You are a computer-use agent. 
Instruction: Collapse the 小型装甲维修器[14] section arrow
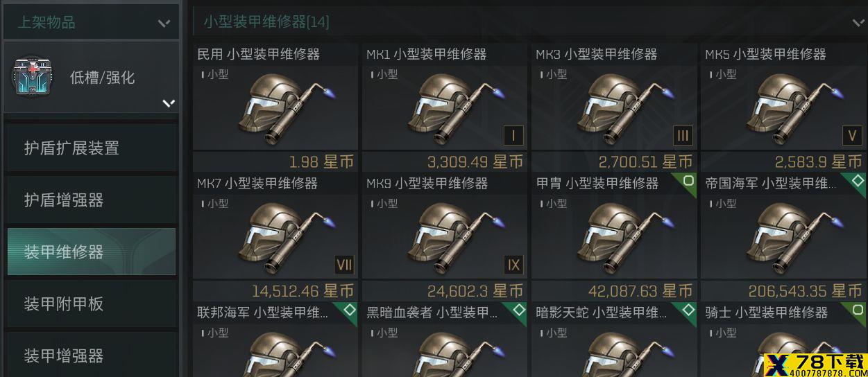pyautogui.click(x=859, y=23)
